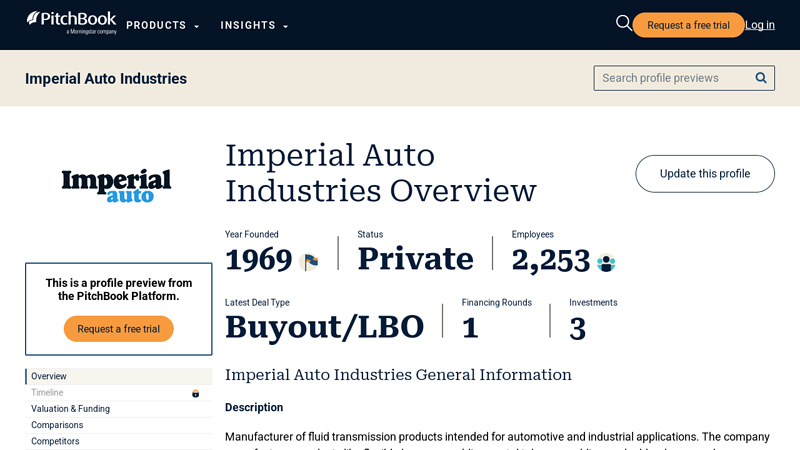Click the PitchBook logo in header
Screen dimensions: 800x450
point(71,23)
